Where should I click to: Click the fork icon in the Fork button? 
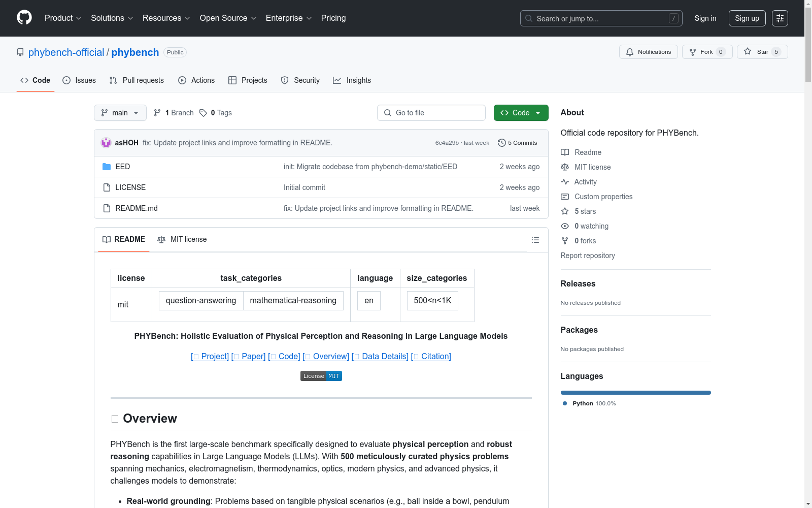(693, 52)
